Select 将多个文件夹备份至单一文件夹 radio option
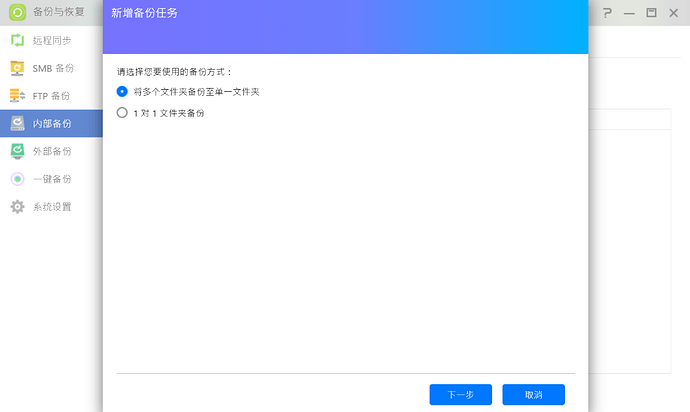 [x=123, y=91]
